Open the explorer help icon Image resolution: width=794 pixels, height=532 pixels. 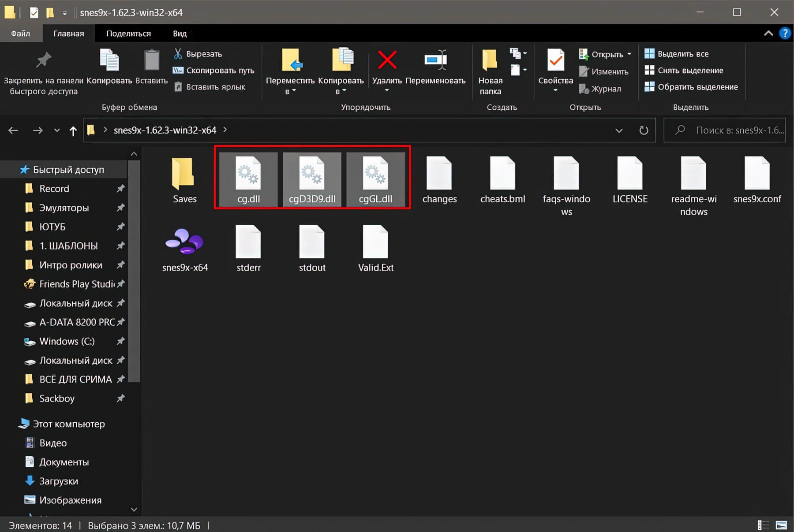[785, 33]
